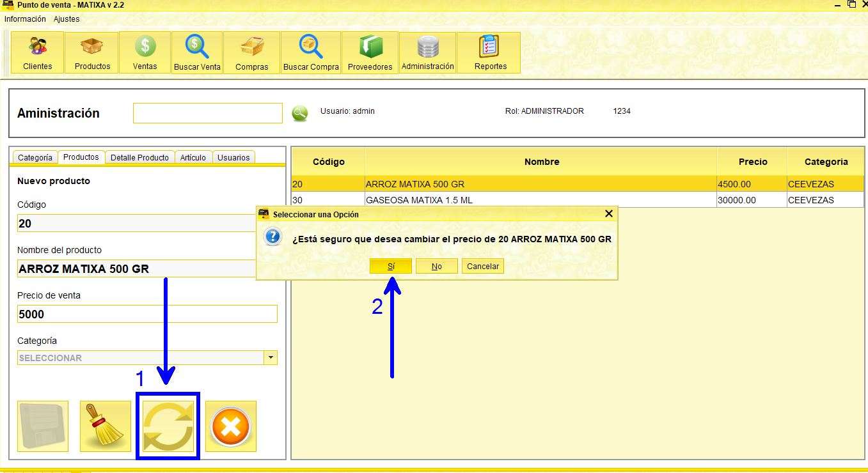This screenshot has height=473, width=868.
Task: Open the Compras module
Action: 251,52
